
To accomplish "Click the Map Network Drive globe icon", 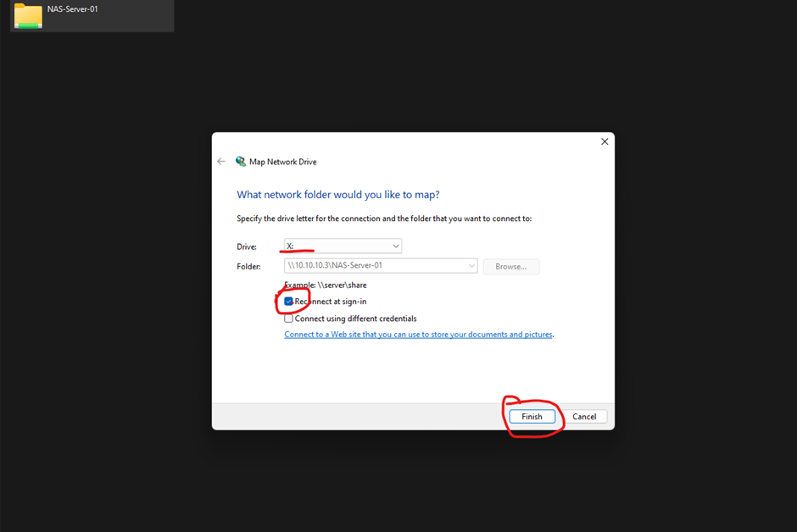I will (241, 162).
